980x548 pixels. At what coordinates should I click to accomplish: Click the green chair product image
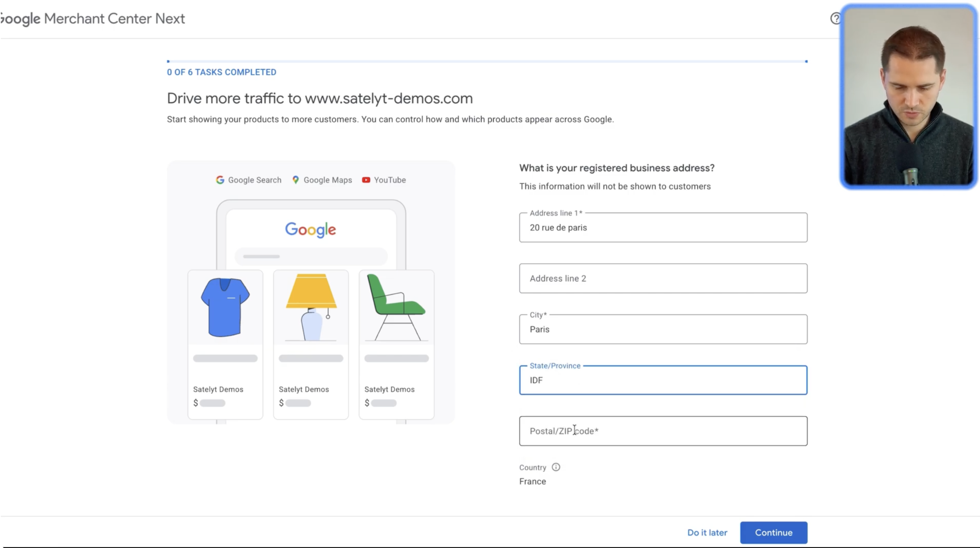click(396, 307)
